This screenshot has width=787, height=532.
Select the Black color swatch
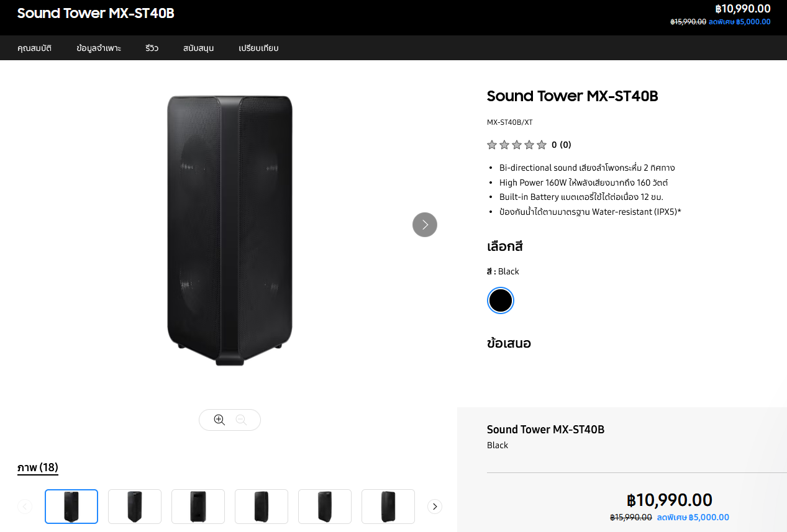point(501,300)
